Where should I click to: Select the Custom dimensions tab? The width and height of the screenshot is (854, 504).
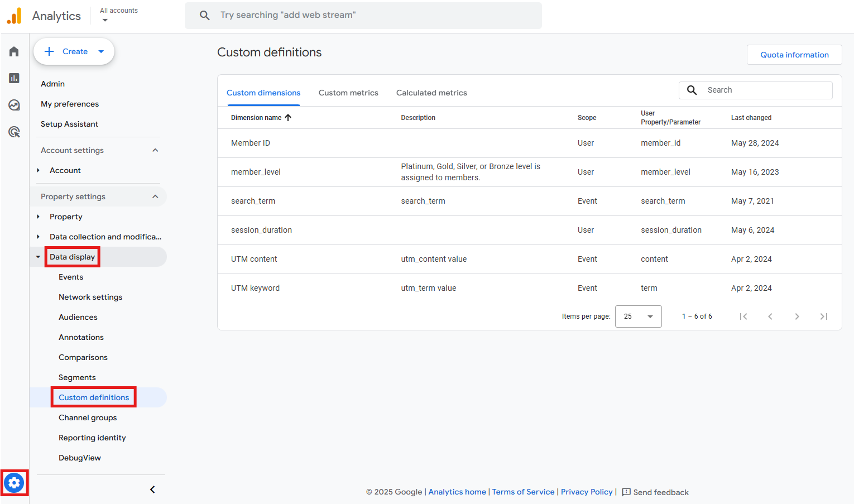(263, 93)
